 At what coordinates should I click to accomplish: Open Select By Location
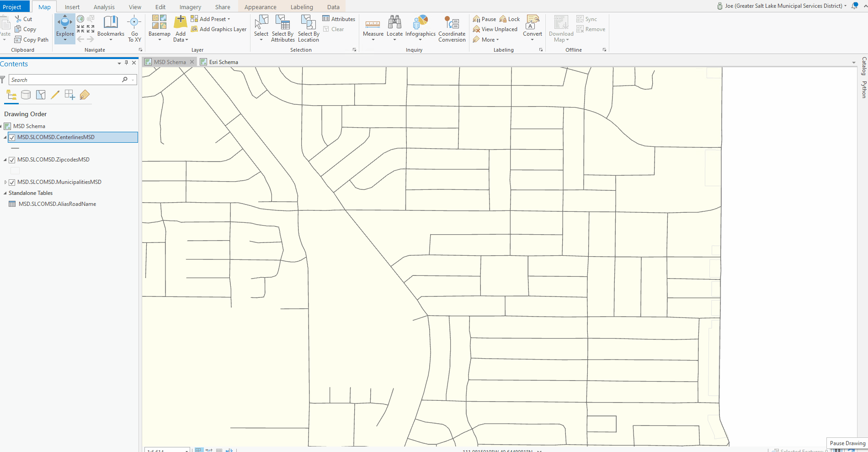[309, 28]
